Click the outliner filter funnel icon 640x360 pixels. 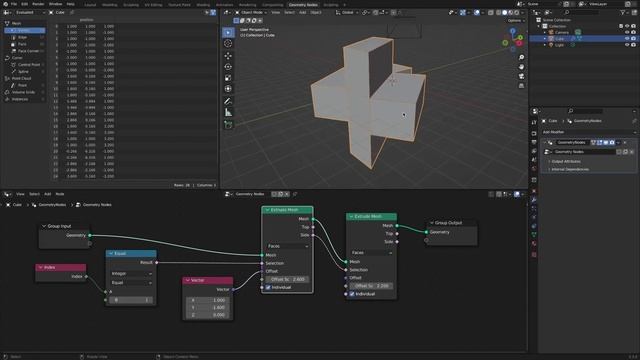(622, 13)
